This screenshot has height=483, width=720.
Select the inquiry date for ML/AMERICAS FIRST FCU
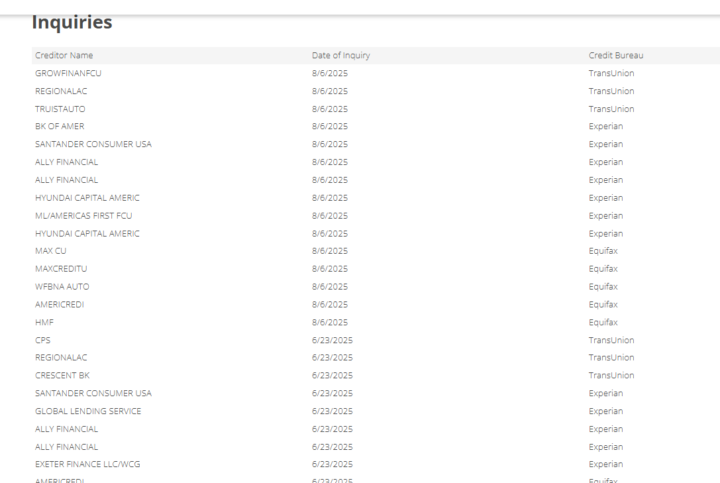330,216
